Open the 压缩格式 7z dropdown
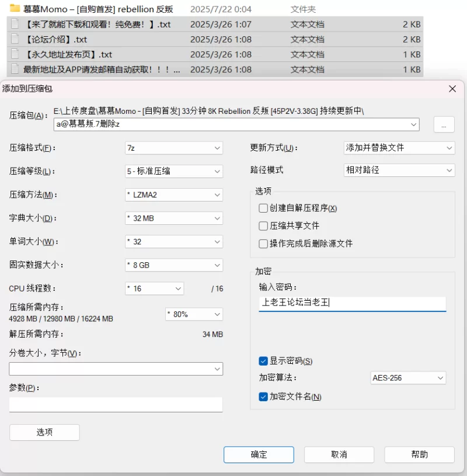 pos(174,148)
